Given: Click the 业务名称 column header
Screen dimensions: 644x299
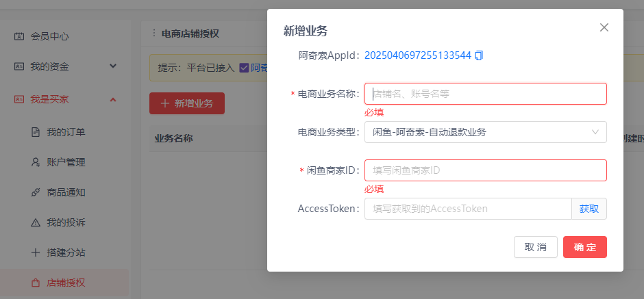Looking at the screenshot, I should 174,138.
